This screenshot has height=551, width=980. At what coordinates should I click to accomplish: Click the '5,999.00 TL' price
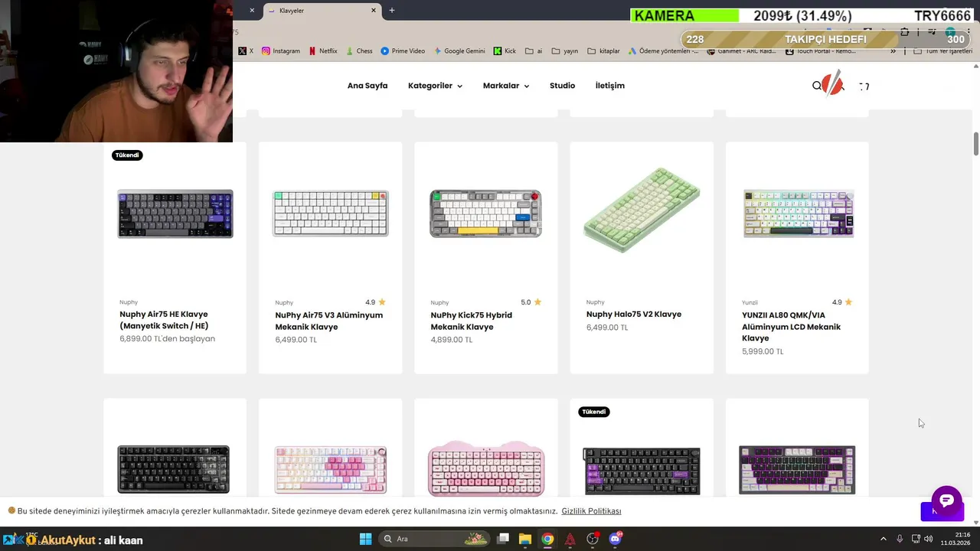click(x=763, y=352)
